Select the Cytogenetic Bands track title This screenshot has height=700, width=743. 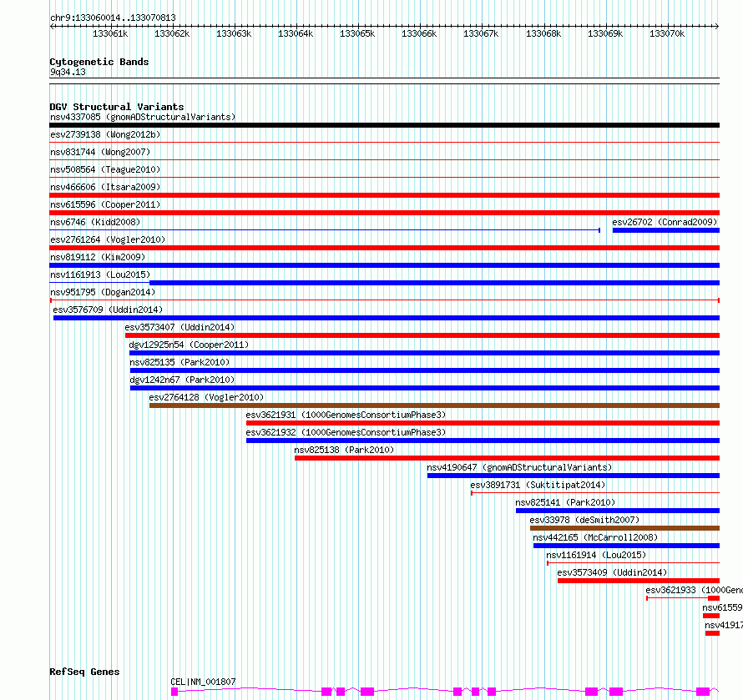(99, 62)
